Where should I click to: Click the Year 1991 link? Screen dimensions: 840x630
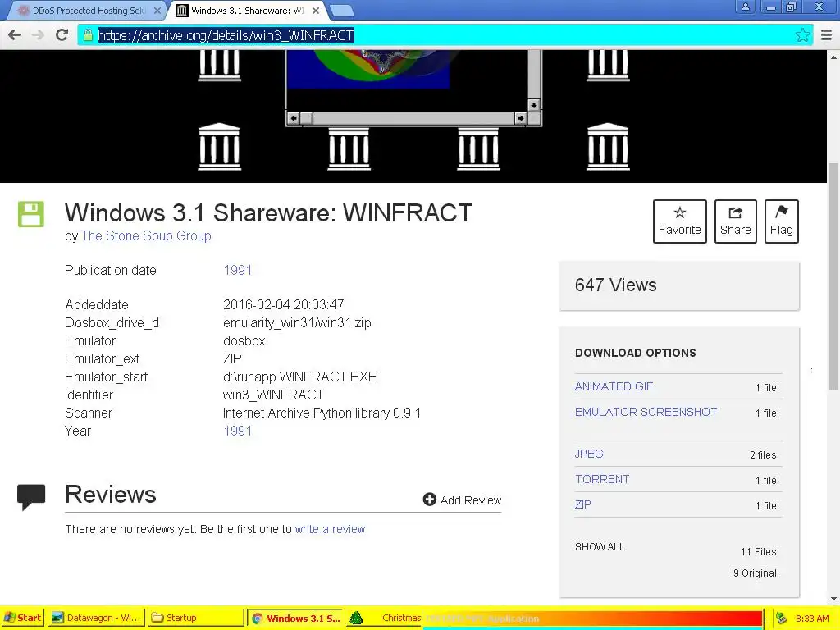coord(237,431)
